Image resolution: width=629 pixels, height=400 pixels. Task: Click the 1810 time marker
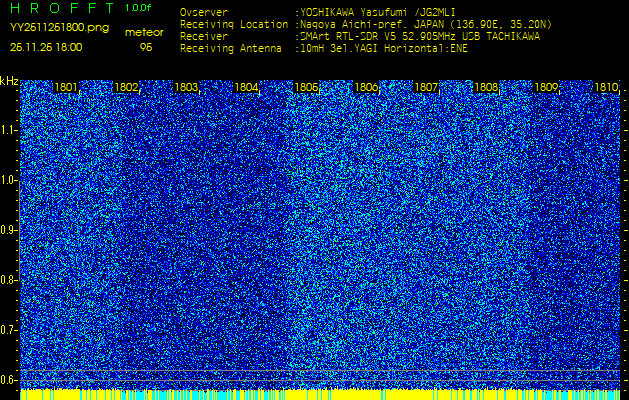coord(606,87)
